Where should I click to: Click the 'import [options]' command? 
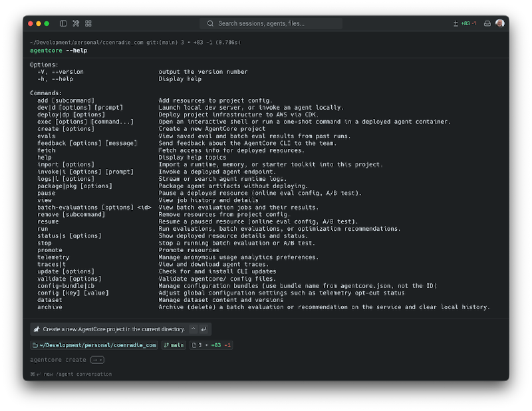click(66, 165)
